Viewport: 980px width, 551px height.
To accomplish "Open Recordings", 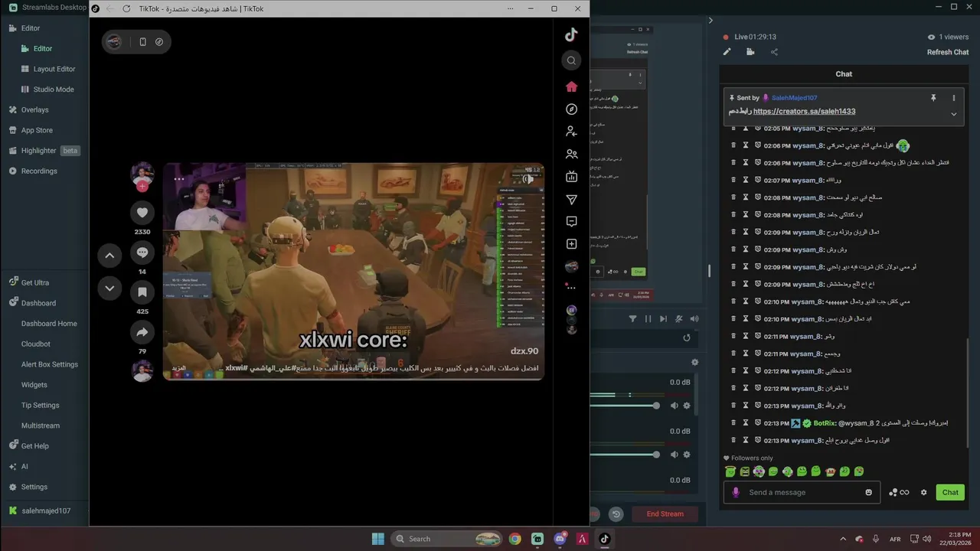I will tap(39, 171).
